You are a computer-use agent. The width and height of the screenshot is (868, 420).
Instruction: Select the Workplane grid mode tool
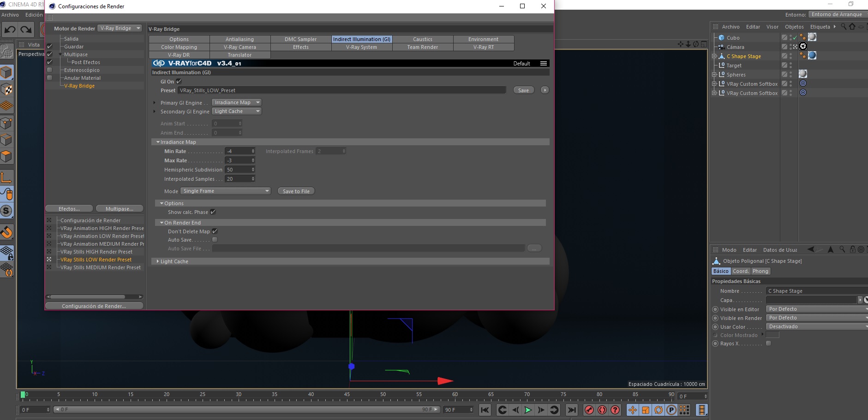(6, 106)
